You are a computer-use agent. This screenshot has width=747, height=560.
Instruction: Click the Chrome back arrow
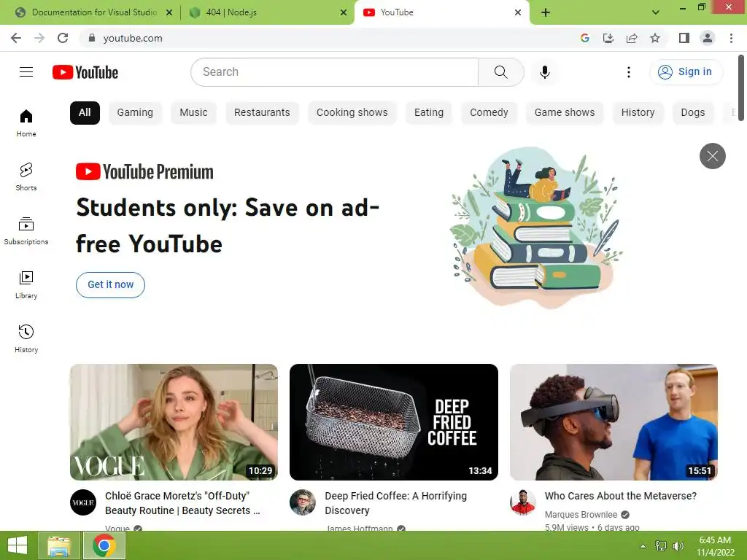pyautogui.click(x=16, y=38)
